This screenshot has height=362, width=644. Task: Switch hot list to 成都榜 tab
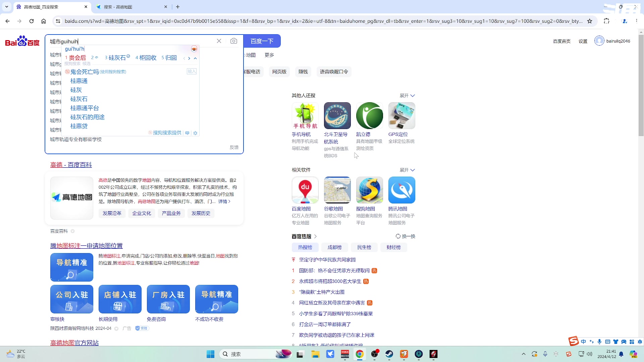coord(335,247)
